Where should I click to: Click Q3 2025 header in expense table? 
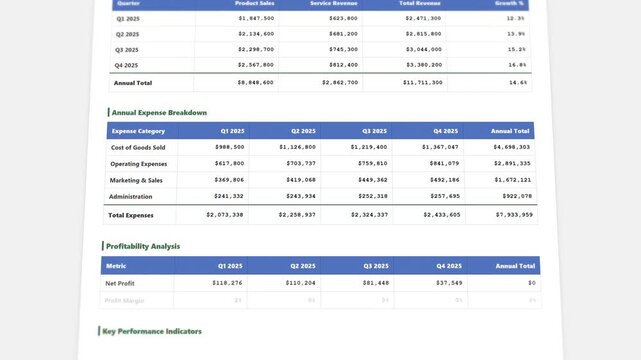tap(374, 131)
